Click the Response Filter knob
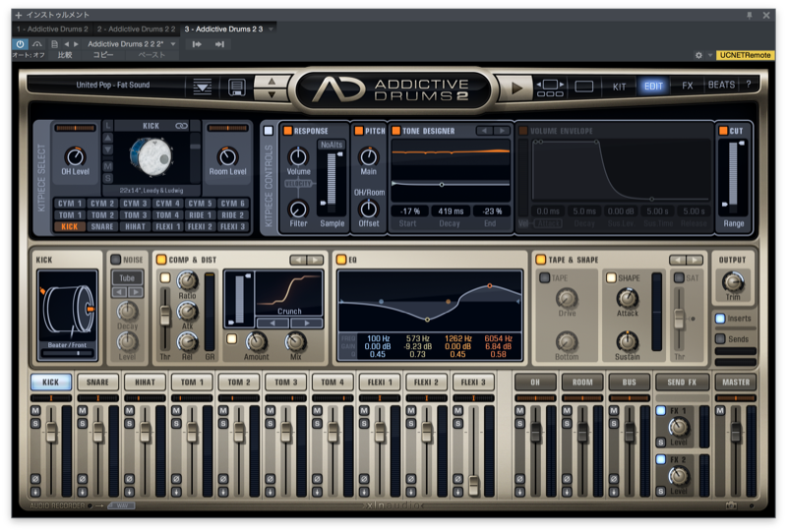 (x=298, y=208)
